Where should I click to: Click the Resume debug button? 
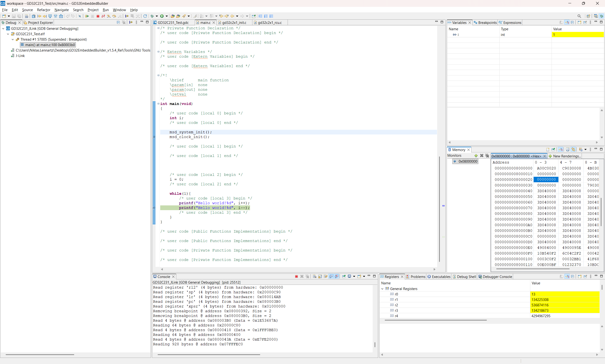click(87, 16)
